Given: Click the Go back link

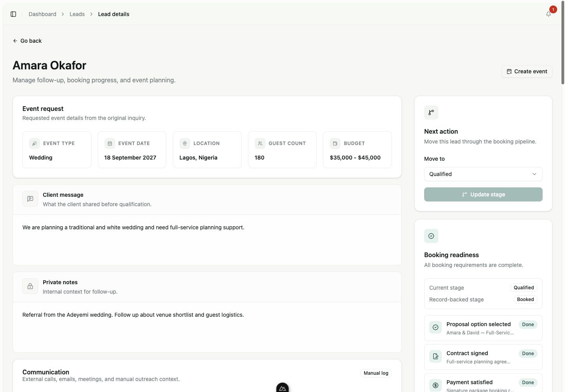Looking at the screenshot, I should (27, 41).
